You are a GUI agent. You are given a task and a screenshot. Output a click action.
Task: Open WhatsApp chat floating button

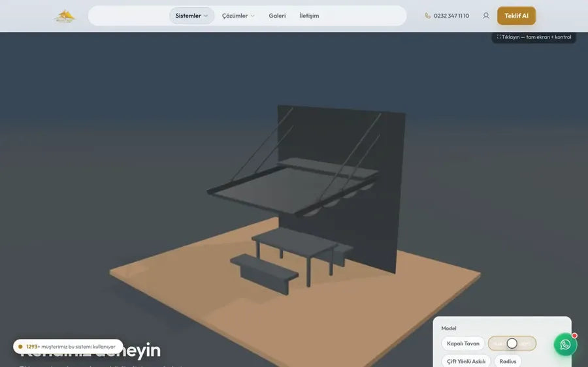click(566, 345)
